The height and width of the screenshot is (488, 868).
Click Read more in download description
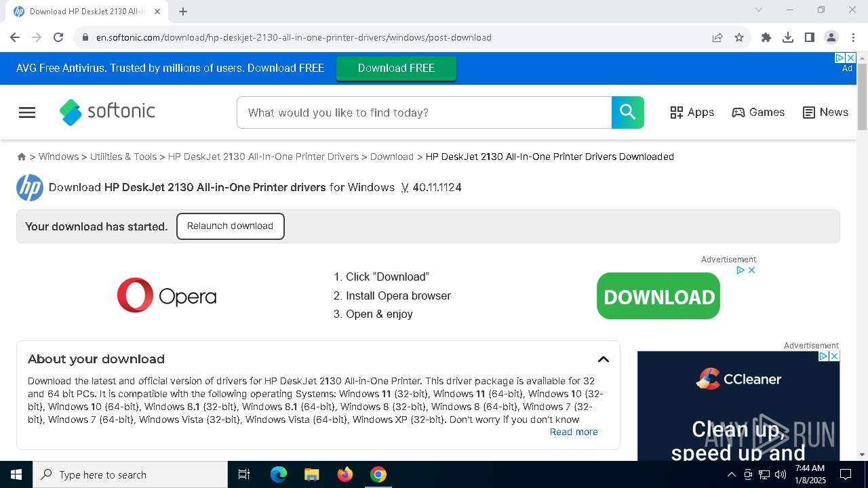pyautogui.click(x=574, y=432)
